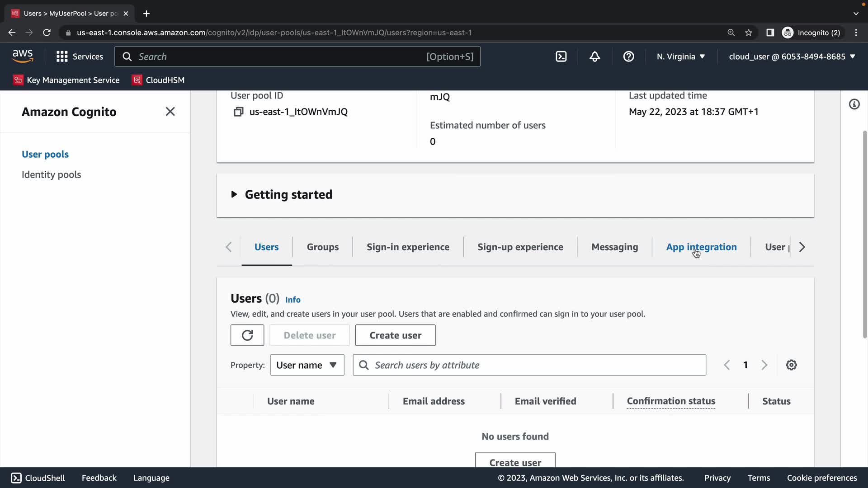
Task: Click the page vertical scrollbar
Action: point(864,235)
